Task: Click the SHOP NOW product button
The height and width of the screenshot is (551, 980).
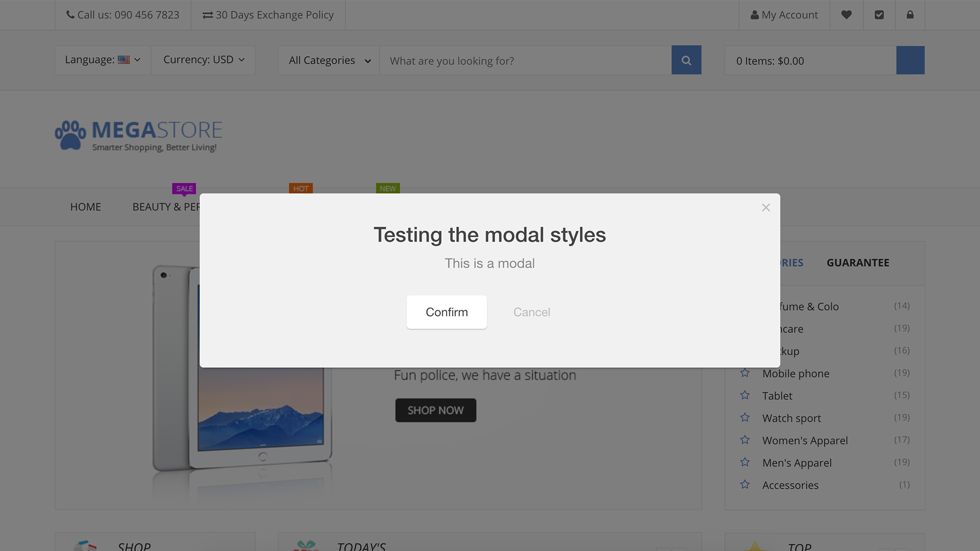Action: (x=435, y=410)
